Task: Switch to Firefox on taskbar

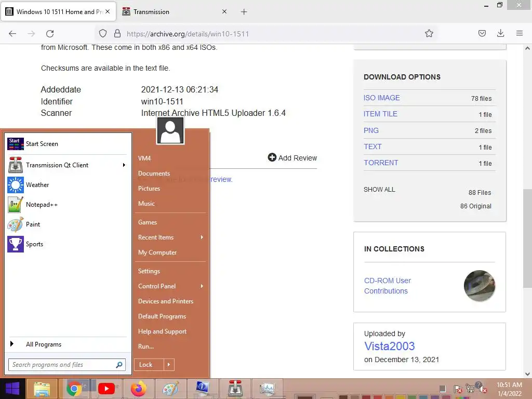Action: tap(138, 389)
